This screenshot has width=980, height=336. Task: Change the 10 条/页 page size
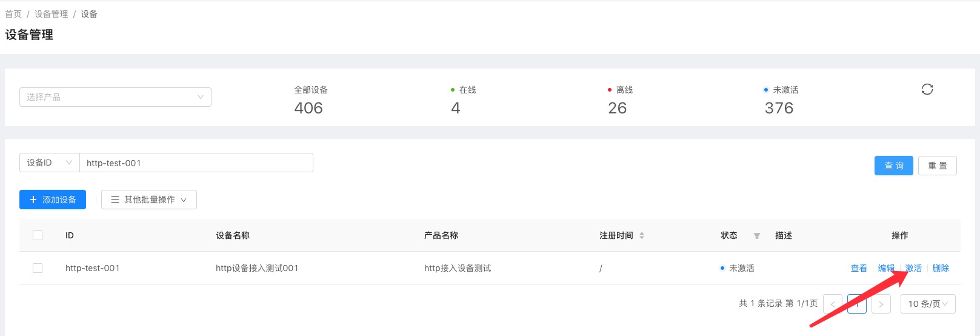click(x=927, y=304)
